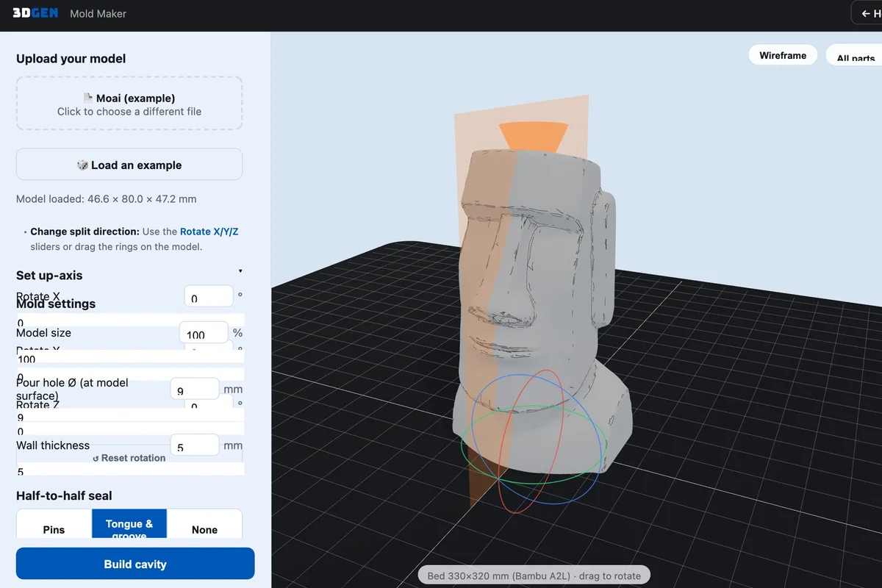The image size is (882, 588).
Task: Click the orange pour funnel above the model
Action: pyautogui.click(x=534, y=137)
